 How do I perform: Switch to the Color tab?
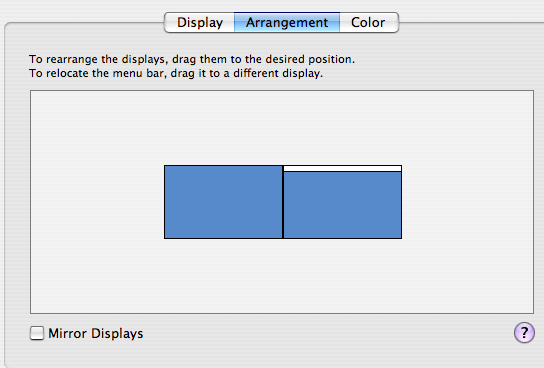click(368, 23)
